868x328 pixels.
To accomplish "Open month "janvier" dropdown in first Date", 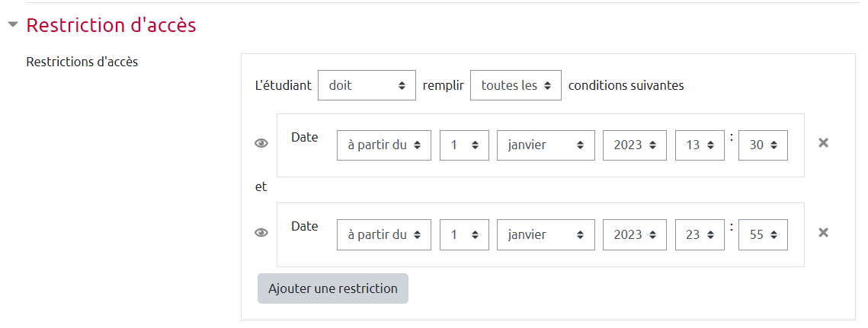I will click(x=546, y=145).
